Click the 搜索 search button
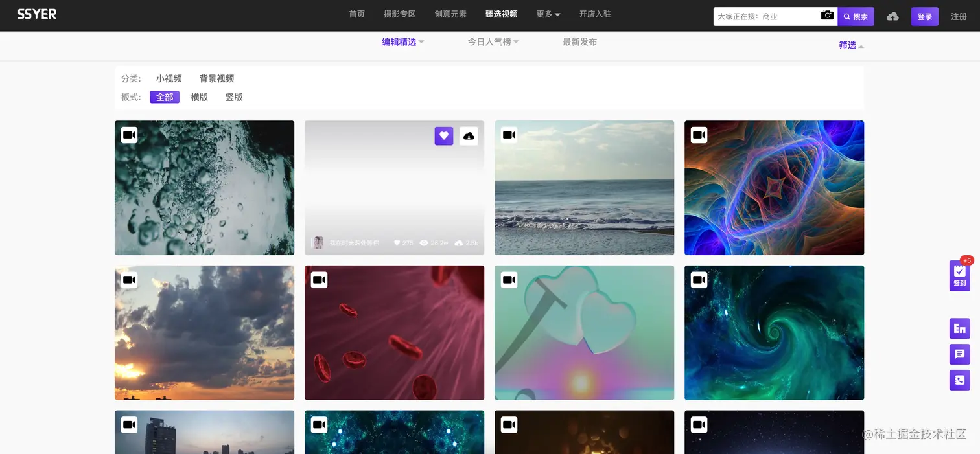980x454 pixels. (856, 16)
